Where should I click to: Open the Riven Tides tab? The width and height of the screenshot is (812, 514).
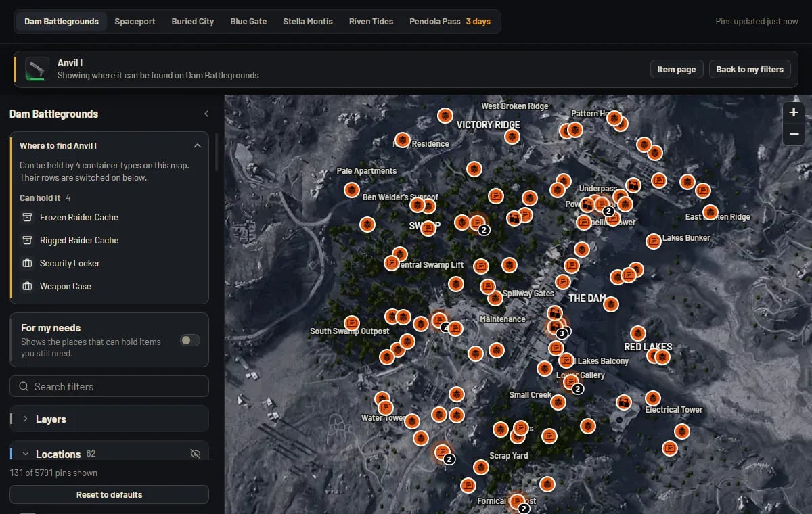371,21
